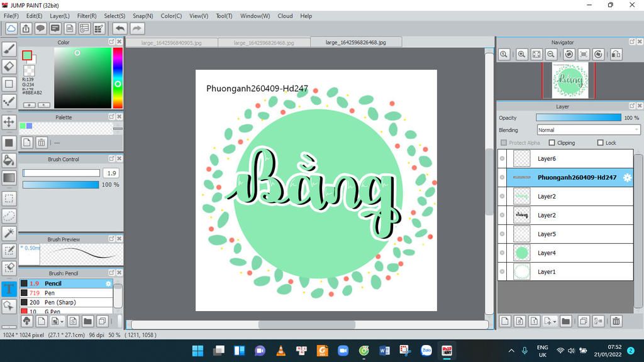Open settings gear of Phuonganh260409-Hd247 layer
Viewport: 644px width, 362px height.
pos(627,177)
